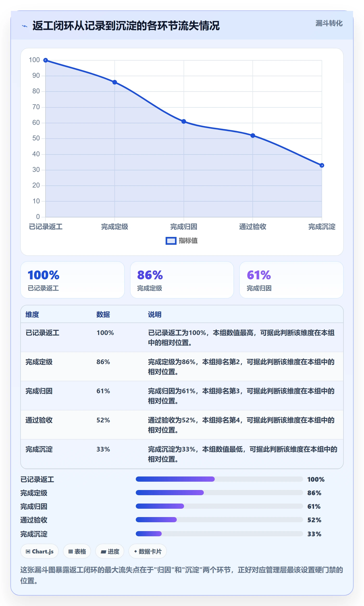
Task: Click the 完成归因 data point on line
Action: click(184, 121)
